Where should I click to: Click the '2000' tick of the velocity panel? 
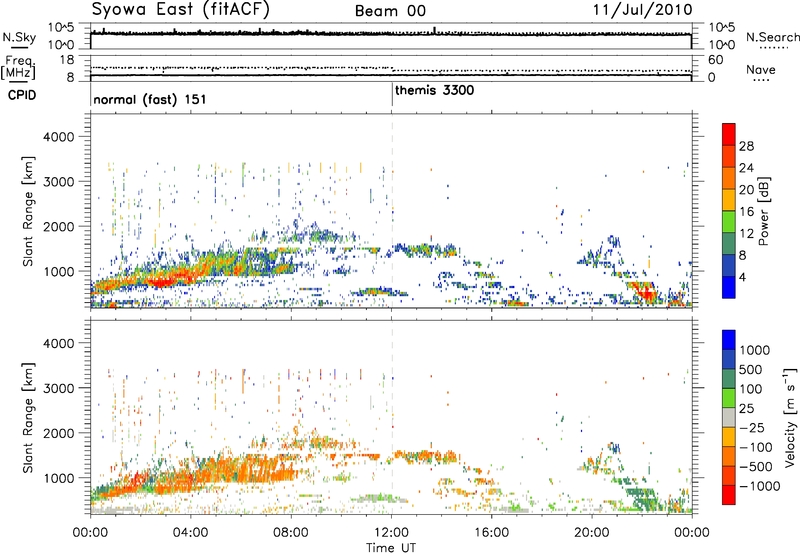pyautogui.click(x=58, y=433)
